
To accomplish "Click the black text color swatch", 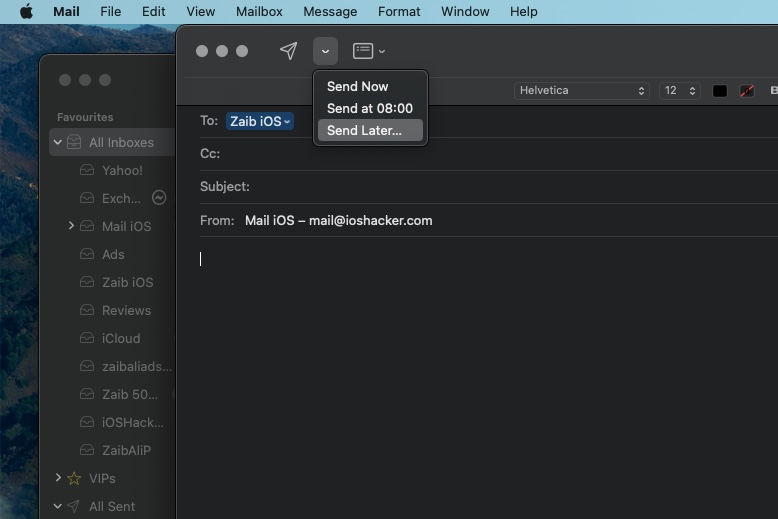I will tap(719, 91).
